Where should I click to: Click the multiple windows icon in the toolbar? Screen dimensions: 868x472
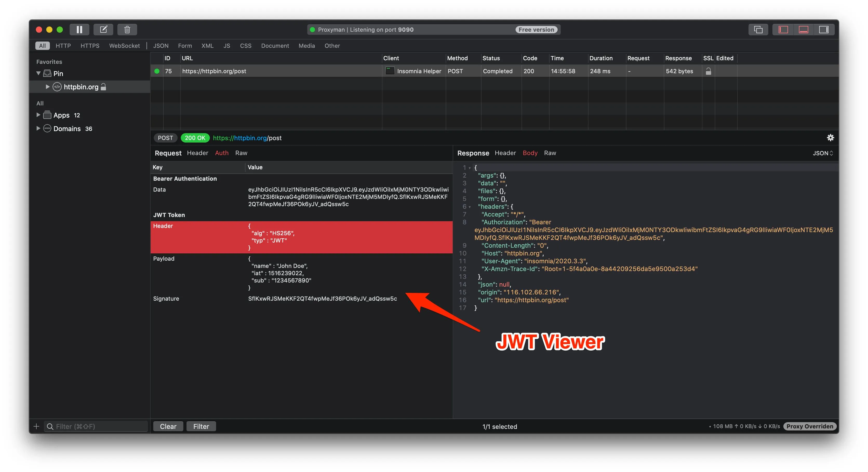[x=758, y=30]
